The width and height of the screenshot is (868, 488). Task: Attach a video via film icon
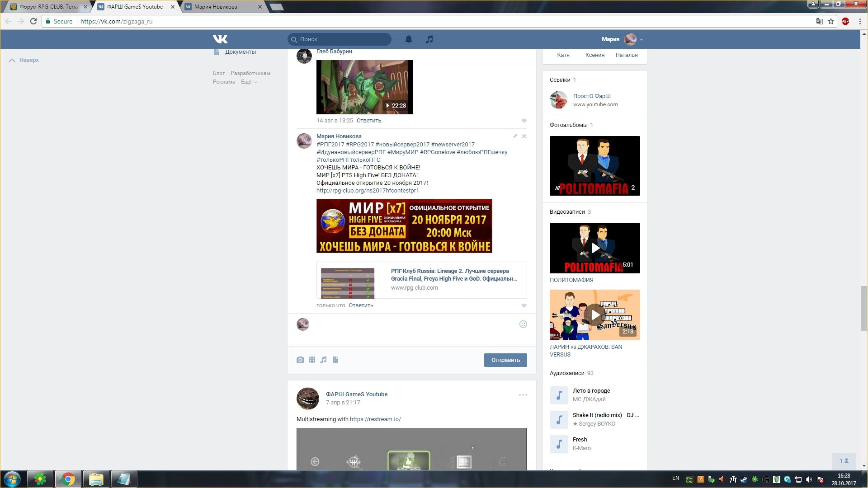[312, 360]
